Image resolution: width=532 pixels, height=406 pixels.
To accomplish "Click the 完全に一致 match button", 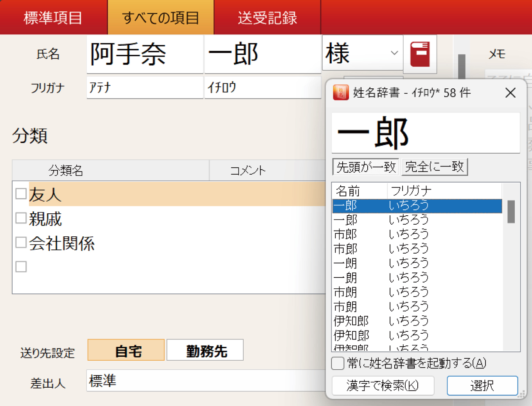I will 435,167.
